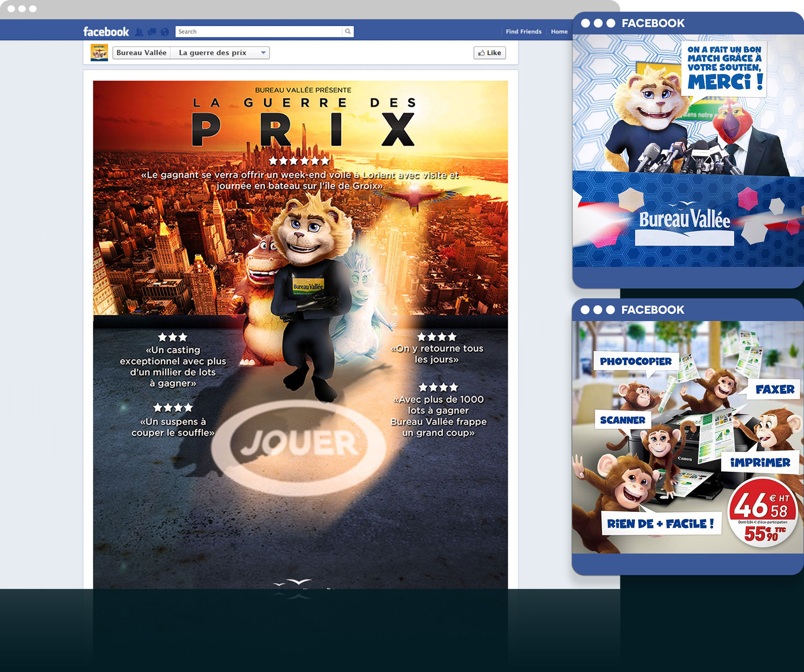Open the messages icon

coord(152,32)
